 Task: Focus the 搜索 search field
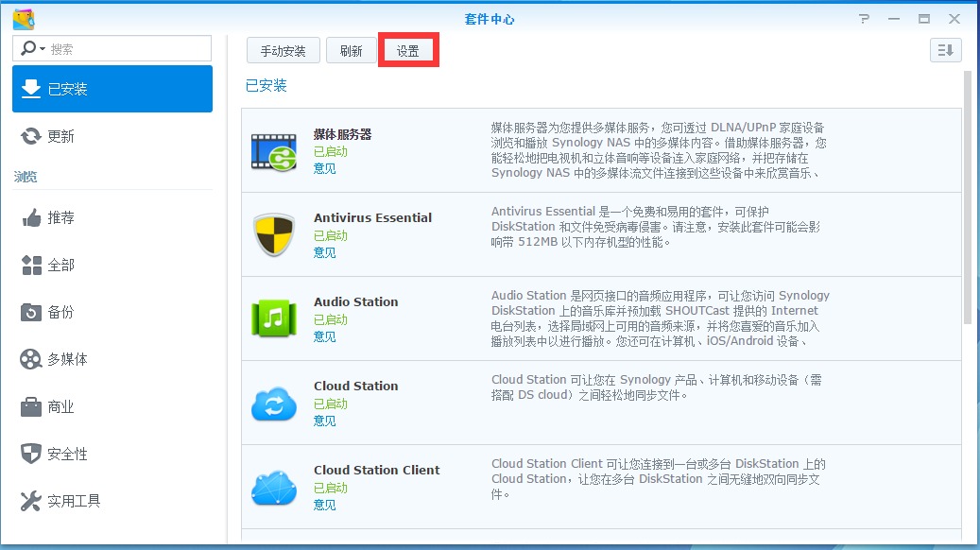coord(112,49)
